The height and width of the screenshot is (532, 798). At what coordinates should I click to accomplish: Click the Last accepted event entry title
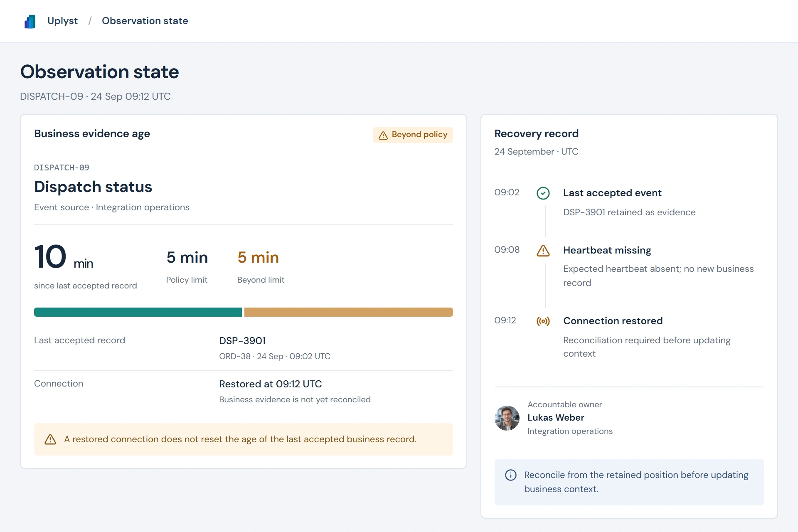(x=612, y=193)
